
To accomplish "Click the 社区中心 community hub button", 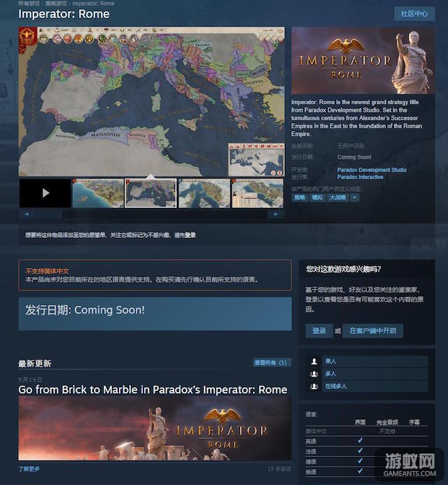I will coord(414,13).
